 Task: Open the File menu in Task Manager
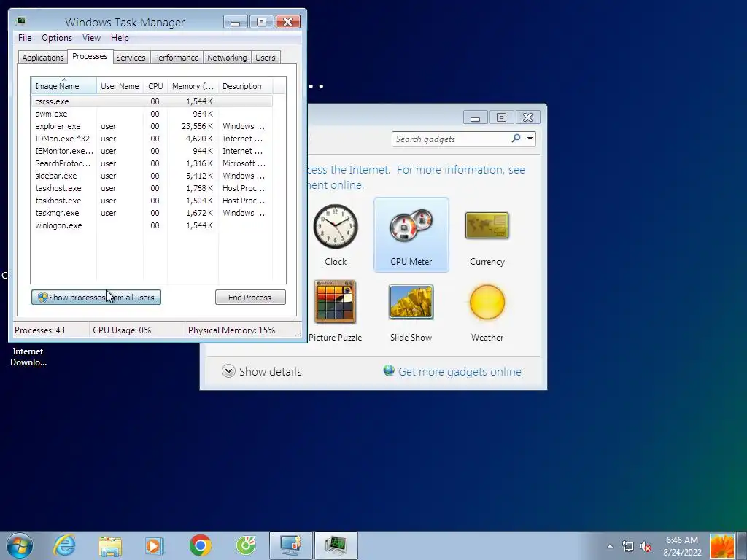(25, 38)
